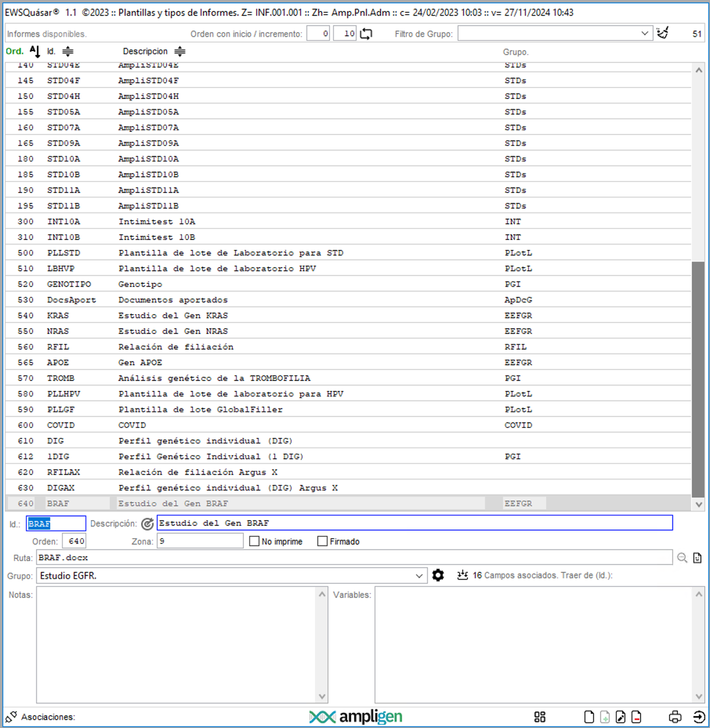Open the Filtro de Grupo dropdown
The width and height of the screenshot is (710, 728).
[x=644, y=33]
